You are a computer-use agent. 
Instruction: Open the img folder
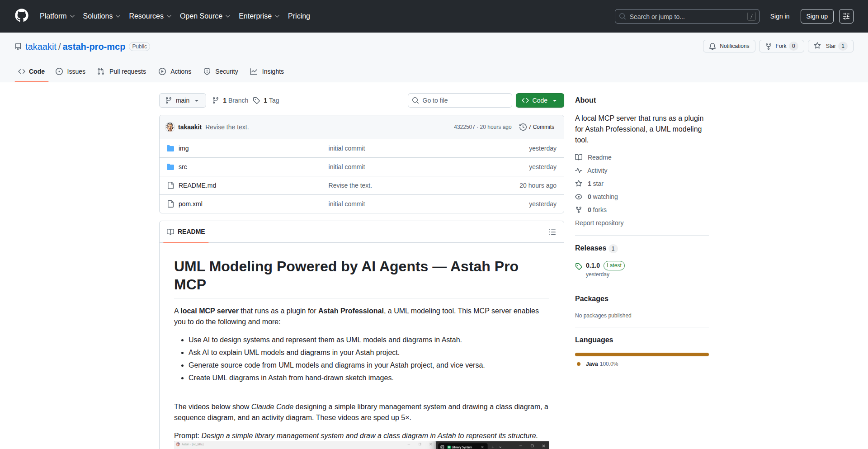tap(184, 148)
